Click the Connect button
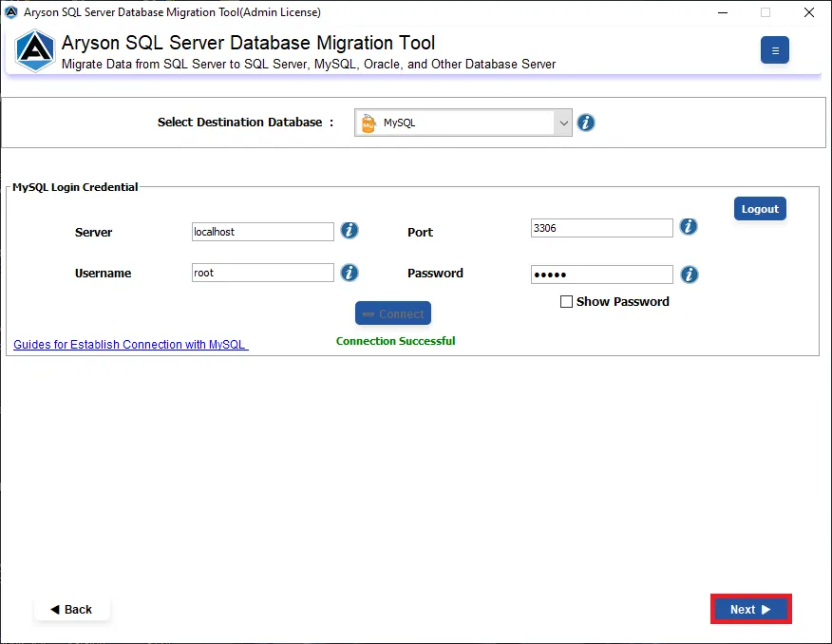 tap(392, 313)
